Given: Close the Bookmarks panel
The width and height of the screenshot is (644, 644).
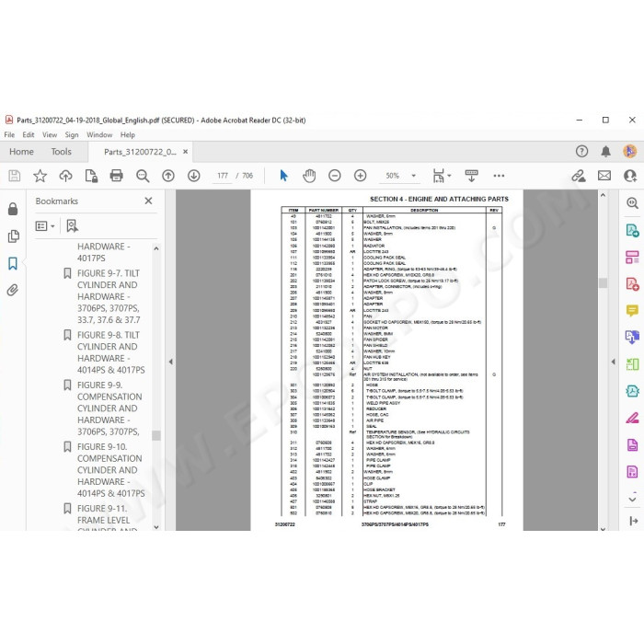Looking at the screenshot, I should [148, 201].
